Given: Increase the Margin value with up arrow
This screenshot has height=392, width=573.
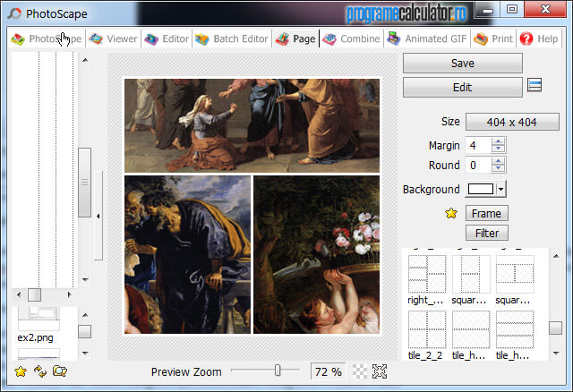Looking at the screenshot, I should [x=498, y=141].
